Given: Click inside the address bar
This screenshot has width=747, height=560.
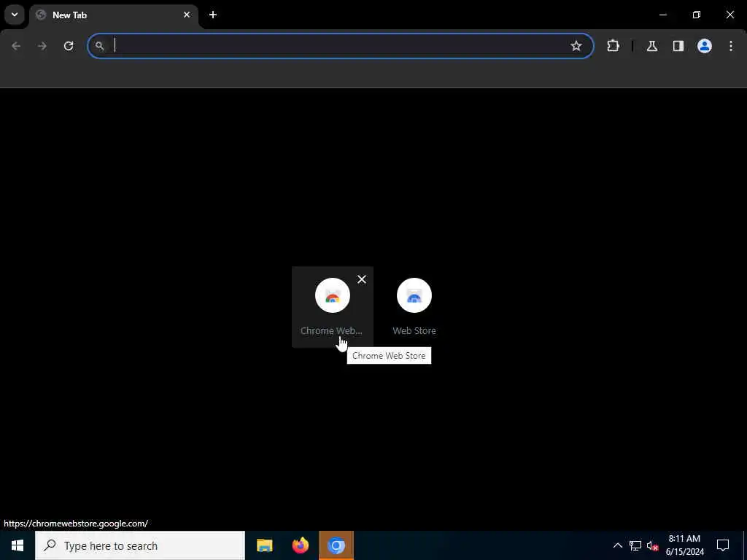Looking at the screenshot, I should 341,46.
